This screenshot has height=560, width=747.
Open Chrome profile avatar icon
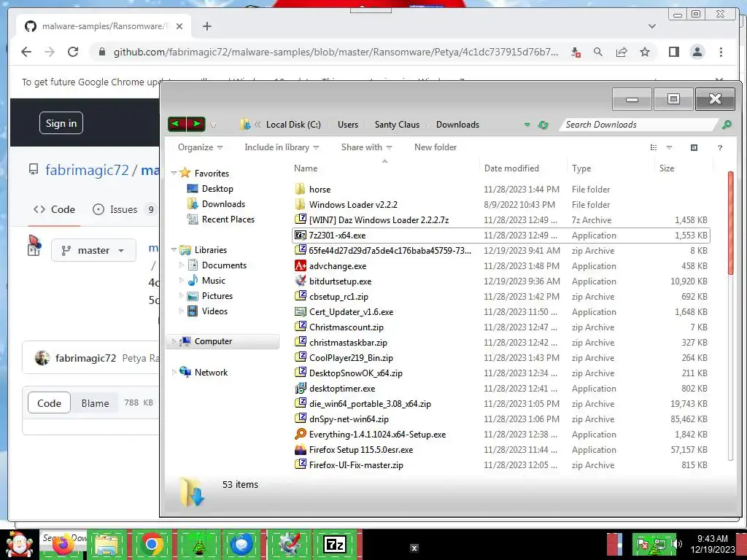point(697,52)
